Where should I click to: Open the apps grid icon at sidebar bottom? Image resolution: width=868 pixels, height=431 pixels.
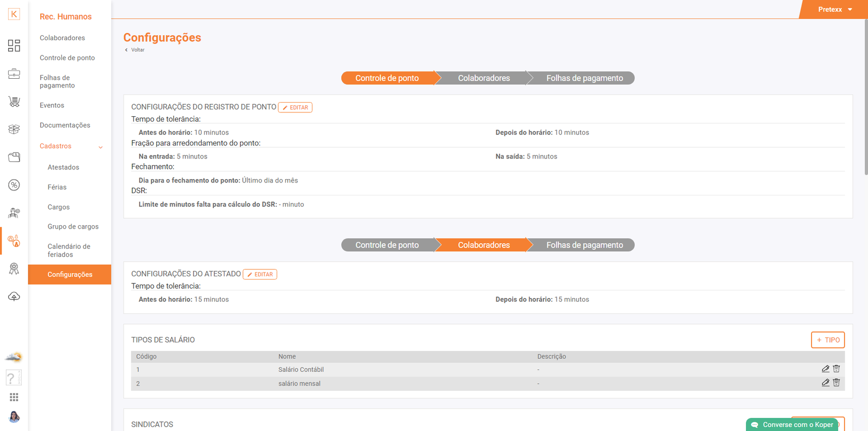click(14, 397)
